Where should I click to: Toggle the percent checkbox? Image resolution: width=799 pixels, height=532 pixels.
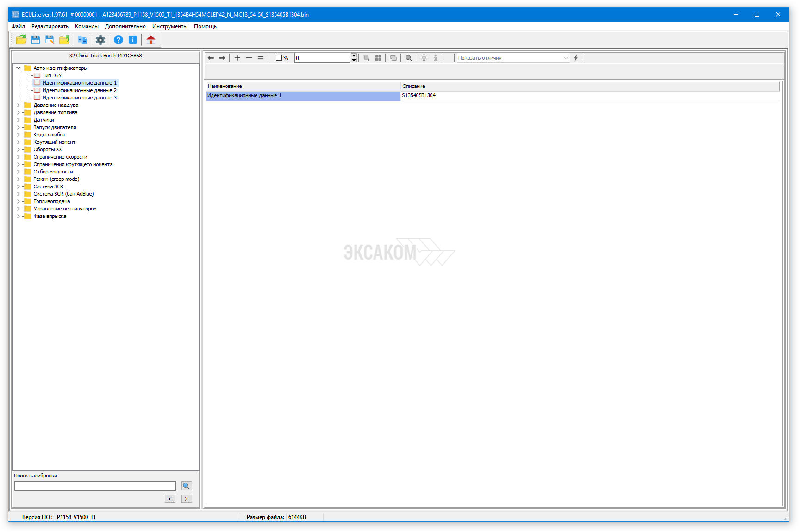pos(279,58)
